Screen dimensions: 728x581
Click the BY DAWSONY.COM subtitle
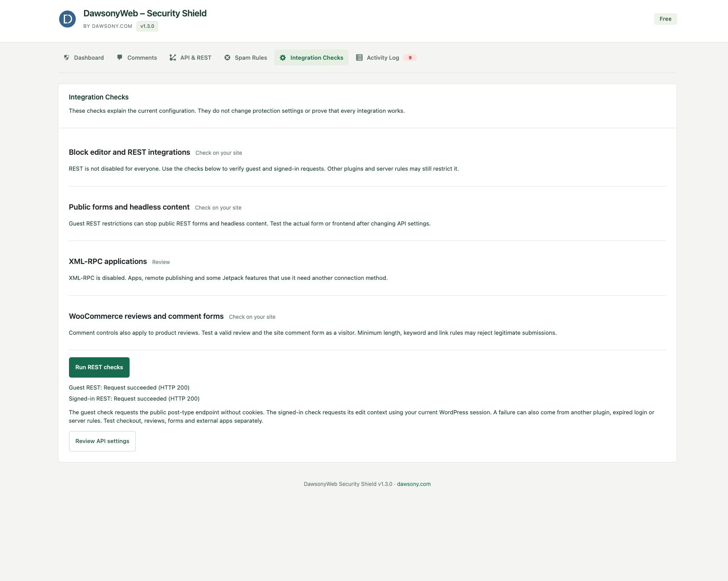click(108, 26)
